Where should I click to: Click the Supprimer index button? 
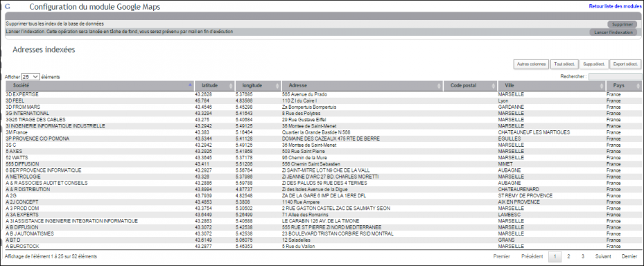pos(622,24)
